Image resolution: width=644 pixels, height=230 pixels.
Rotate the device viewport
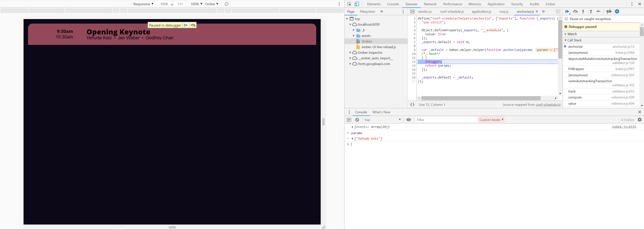click(227, 4)
